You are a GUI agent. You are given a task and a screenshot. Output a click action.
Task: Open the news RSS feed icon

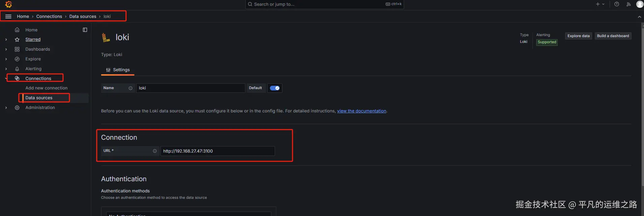[x=628, y=4]
